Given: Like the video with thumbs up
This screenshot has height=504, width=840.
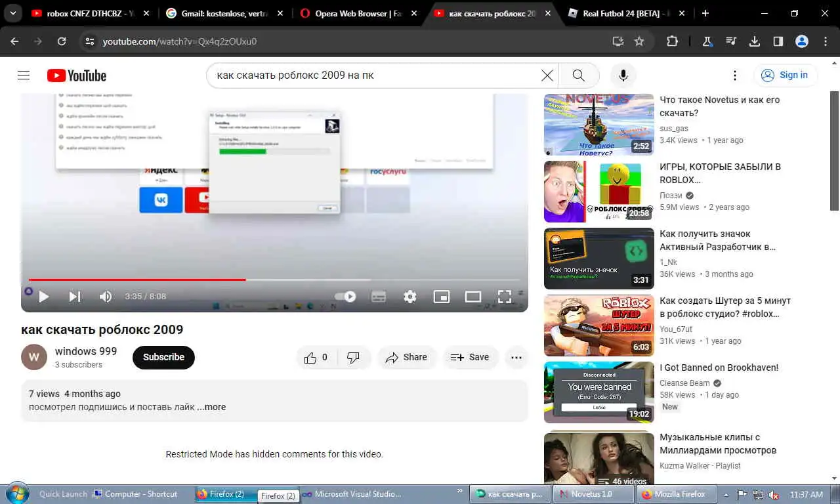Looking at the screenshot, I should [316, 358].
